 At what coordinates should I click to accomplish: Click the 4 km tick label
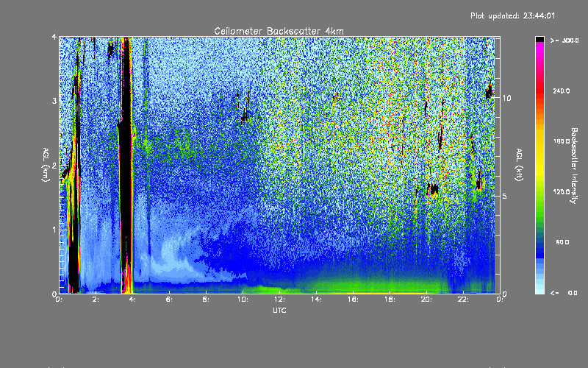click(x=54, y=37)
